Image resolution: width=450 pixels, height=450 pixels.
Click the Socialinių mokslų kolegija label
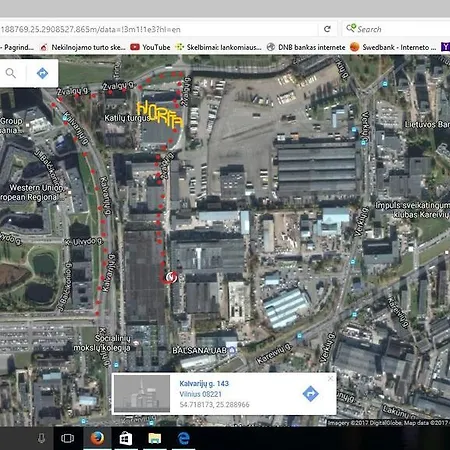102,343
